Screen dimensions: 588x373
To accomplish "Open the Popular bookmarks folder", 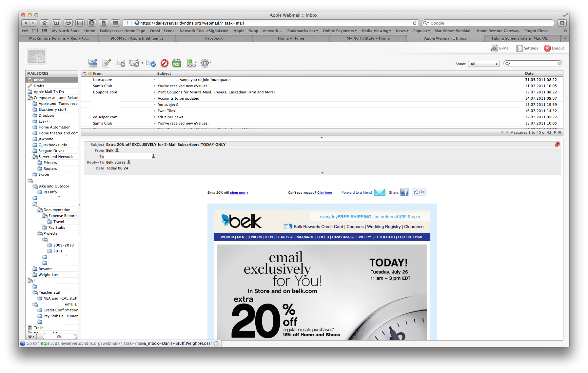I will click(x=422, y=31).
